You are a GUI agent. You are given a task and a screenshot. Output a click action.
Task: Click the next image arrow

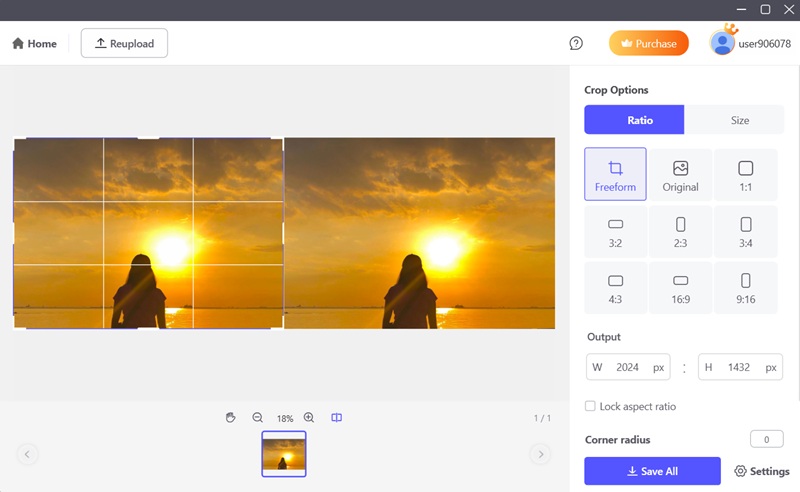coord(540,454)
